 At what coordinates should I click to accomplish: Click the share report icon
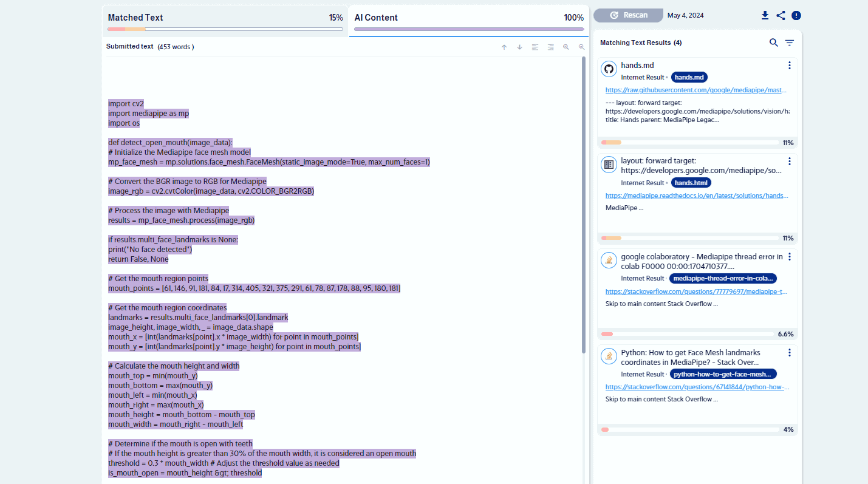click(x=781, y=16)
